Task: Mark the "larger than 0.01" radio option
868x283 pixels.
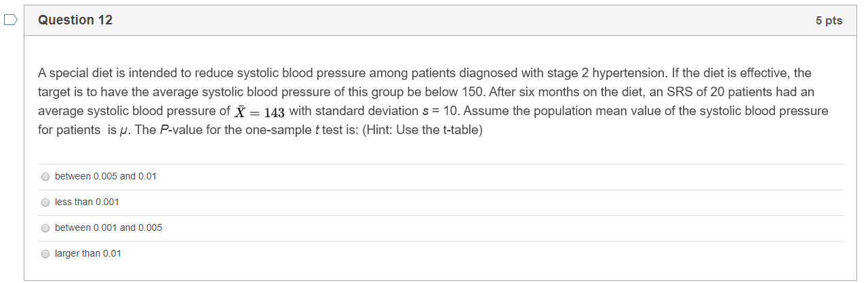Action: pyautogui.click(x=45, y=254)
